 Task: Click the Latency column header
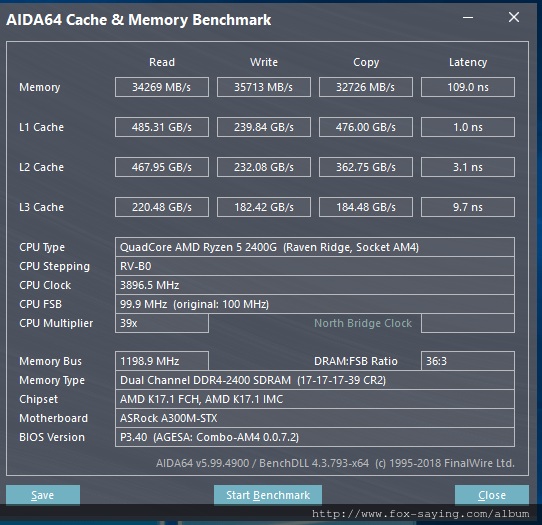point(468,63)
